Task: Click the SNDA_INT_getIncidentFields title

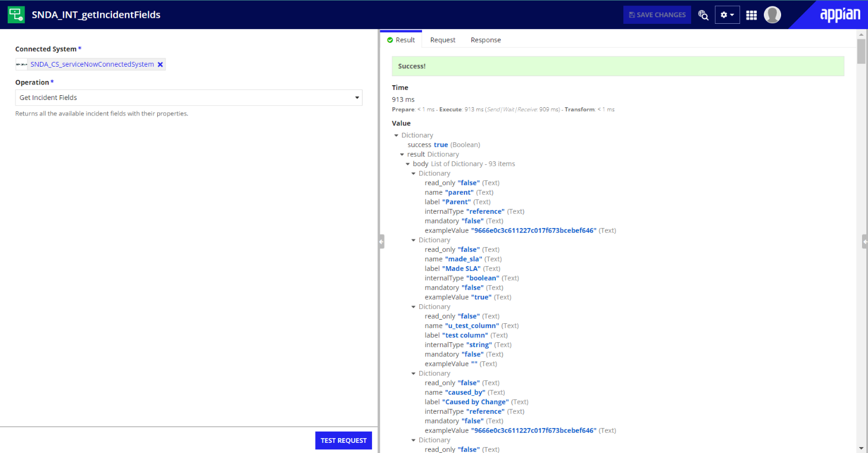Action: 96,15
